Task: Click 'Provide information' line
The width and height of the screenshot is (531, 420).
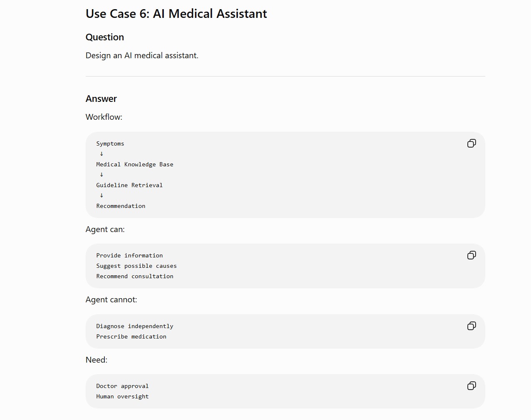Action: 129,256
